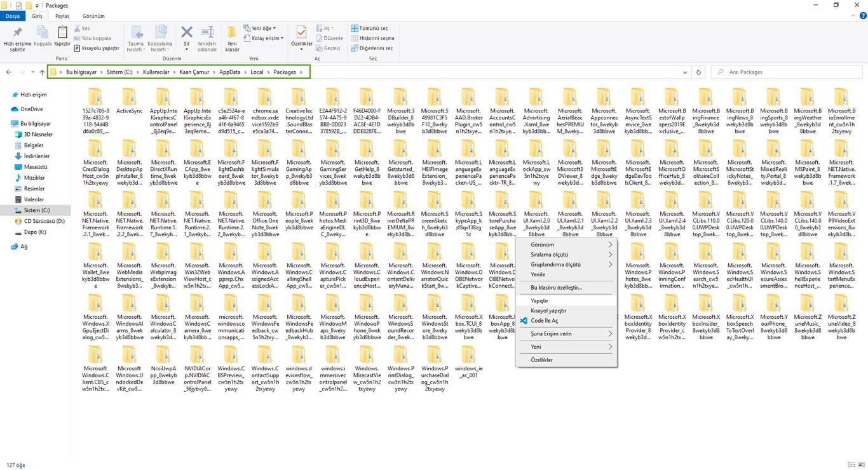Viewport: 868px width, 470px height.
Task: Open the Kolay erişim dropdown
Action: click(264, 38)
